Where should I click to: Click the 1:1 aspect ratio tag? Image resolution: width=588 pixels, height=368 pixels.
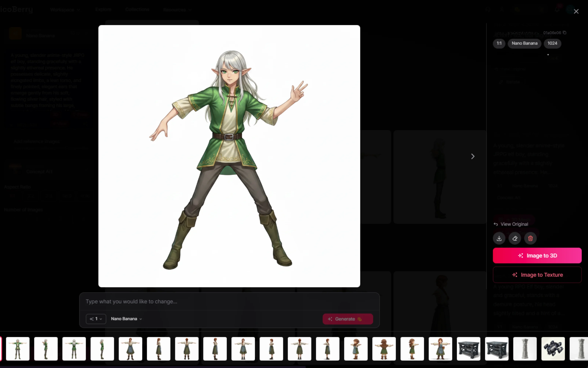(499, 43)
